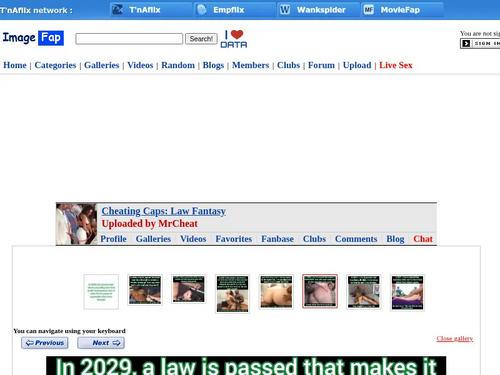Click the Search! button

pos(201,39)
